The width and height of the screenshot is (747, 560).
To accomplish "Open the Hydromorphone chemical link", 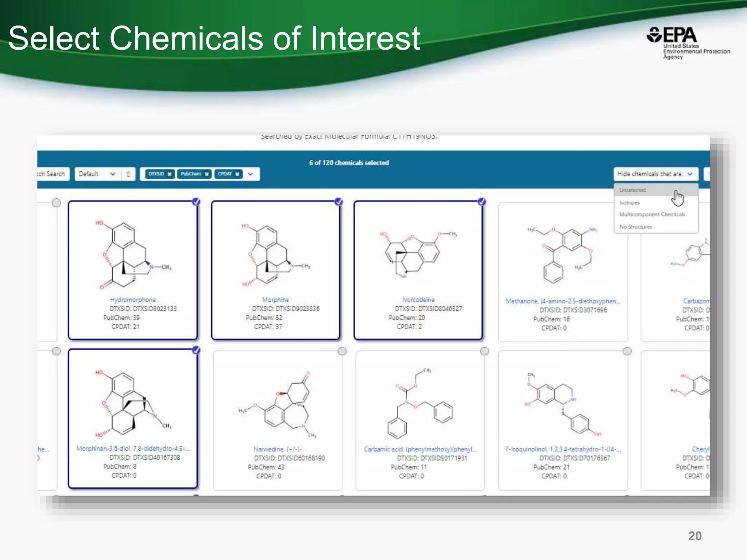I will (133, 300).
